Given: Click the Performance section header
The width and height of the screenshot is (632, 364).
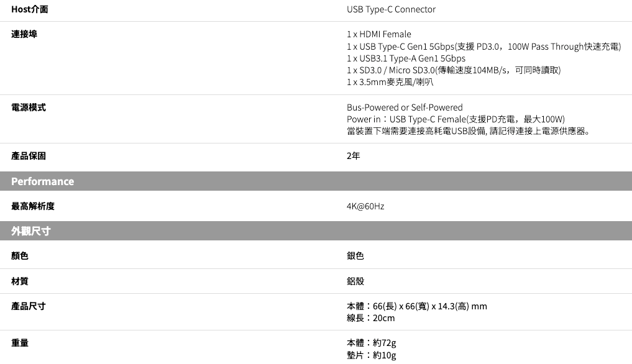Looking at the screenshot, I should tap(43, 181).
